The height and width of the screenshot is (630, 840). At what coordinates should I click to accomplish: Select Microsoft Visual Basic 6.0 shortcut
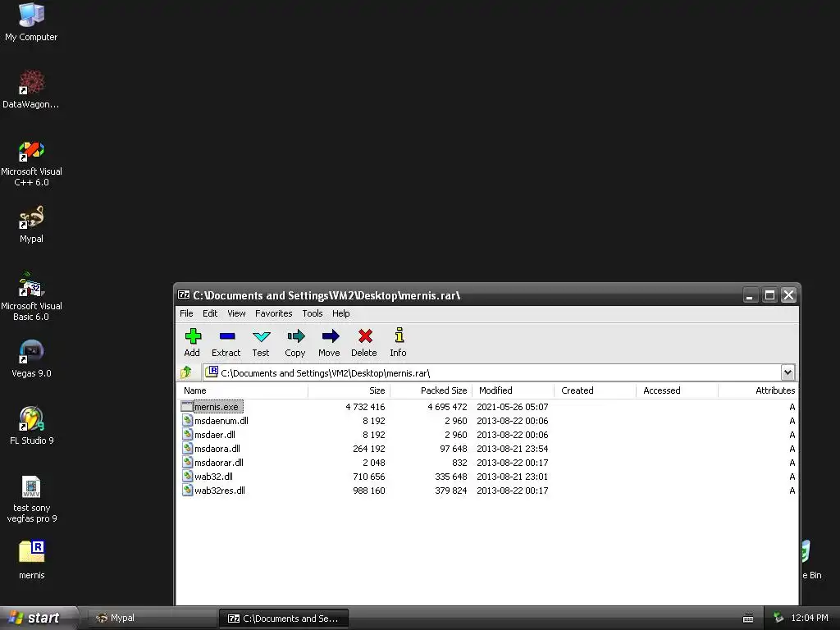point(31,297)
